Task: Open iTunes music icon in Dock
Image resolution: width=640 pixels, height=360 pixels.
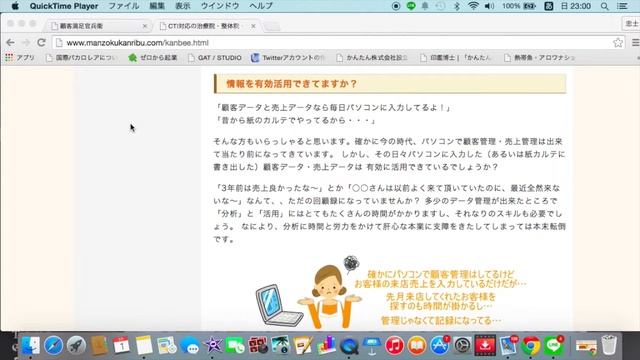Action: (x=394, y=346)
